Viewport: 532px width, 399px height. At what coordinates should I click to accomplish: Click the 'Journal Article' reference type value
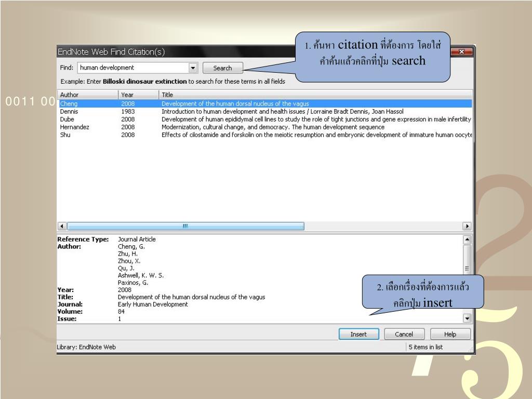(x=137, y=239)
